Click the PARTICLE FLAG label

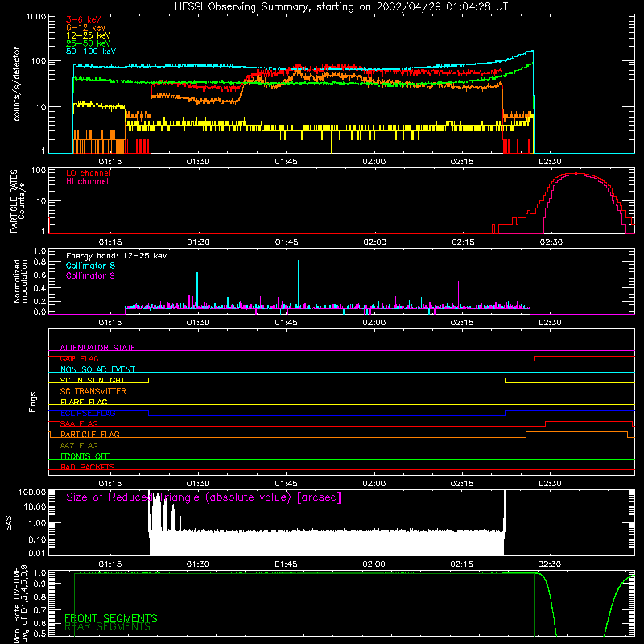(90, 434)
